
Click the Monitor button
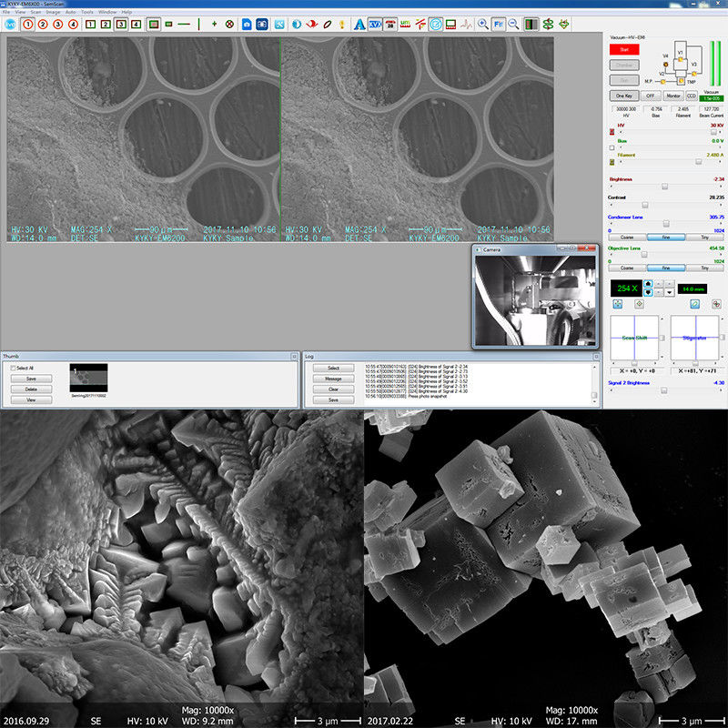[672, 96]
